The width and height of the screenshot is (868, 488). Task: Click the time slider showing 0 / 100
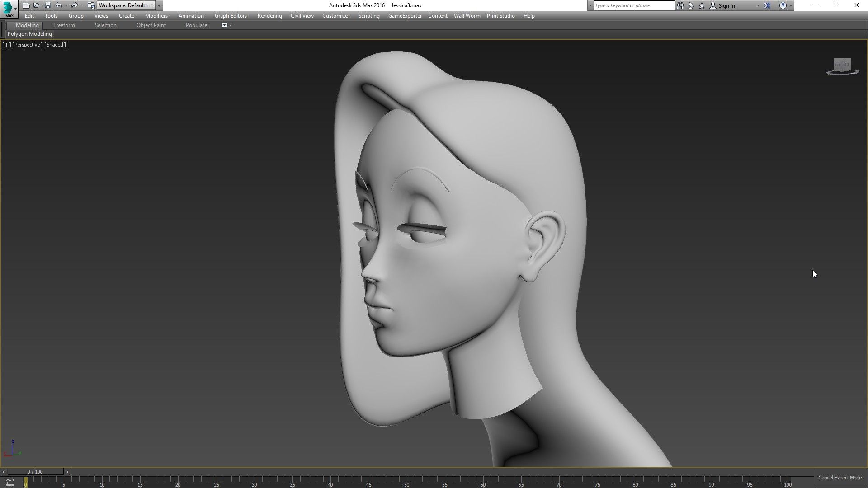coord(35,472)
